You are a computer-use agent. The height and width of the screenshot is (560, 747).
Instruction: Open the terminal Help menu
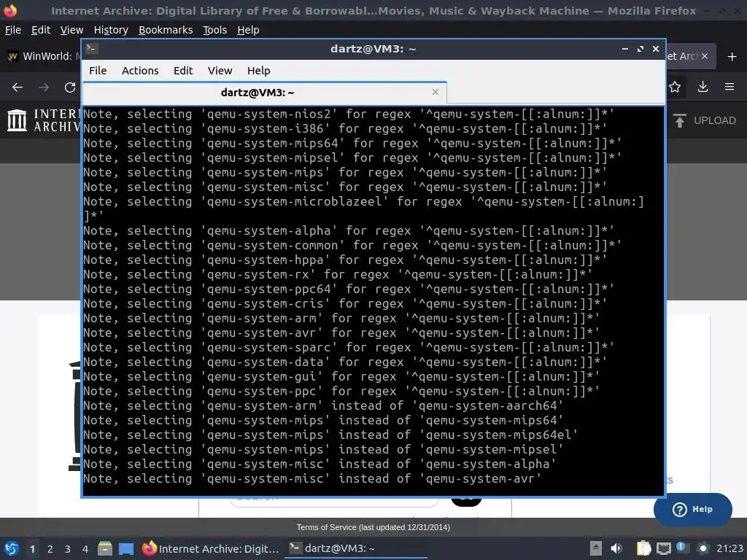click(259, 71)
